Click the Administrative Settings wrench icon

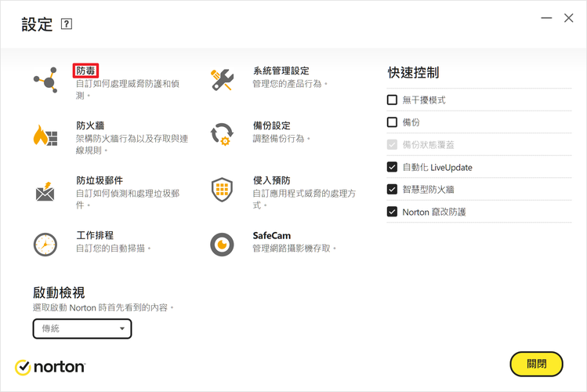(222, 80)
